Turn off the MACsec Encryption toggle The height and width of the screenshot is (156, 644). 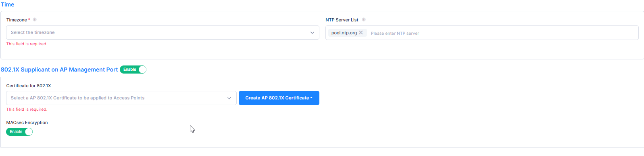point(19,132)
